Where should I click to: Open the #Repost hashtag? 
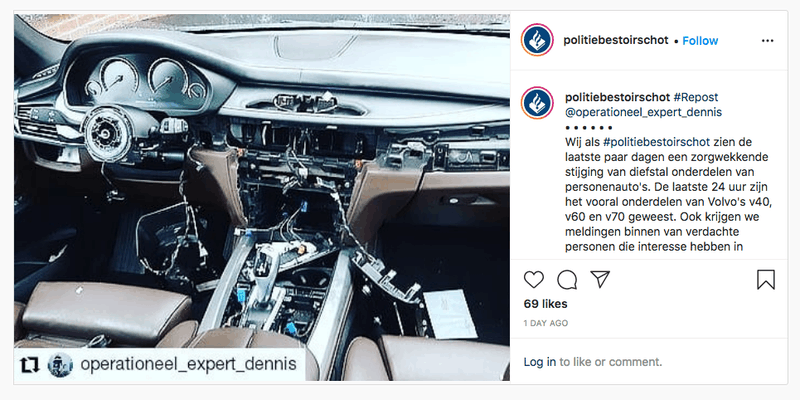pyautogui.click(x=696, y=97)
